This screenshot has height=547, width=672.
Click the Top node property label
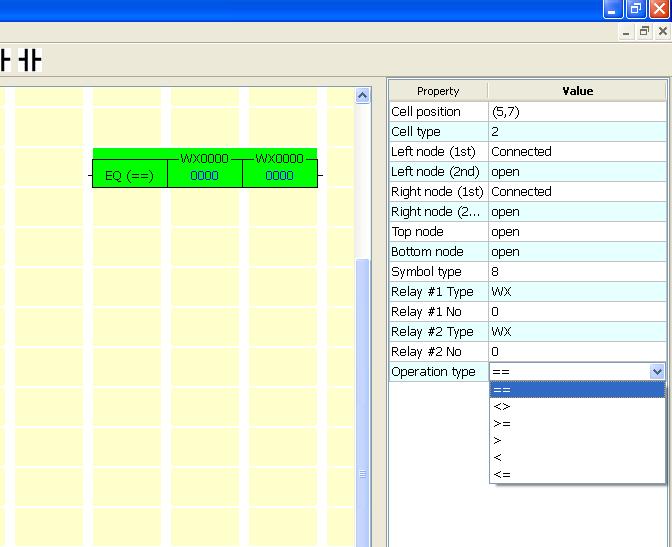pos(417,231)
